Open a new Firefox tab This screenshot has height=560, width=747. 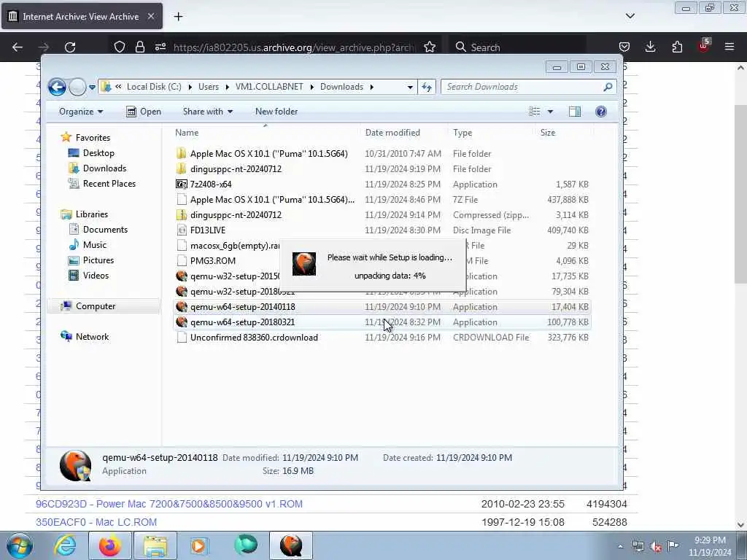(178, 17)
